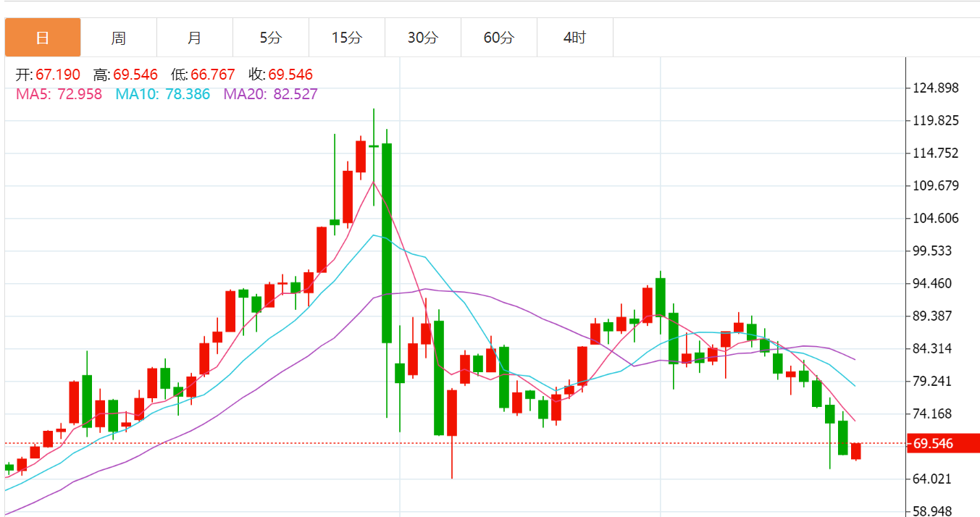
Task: Click the MA5 indicator label
Action: (59, 94)
